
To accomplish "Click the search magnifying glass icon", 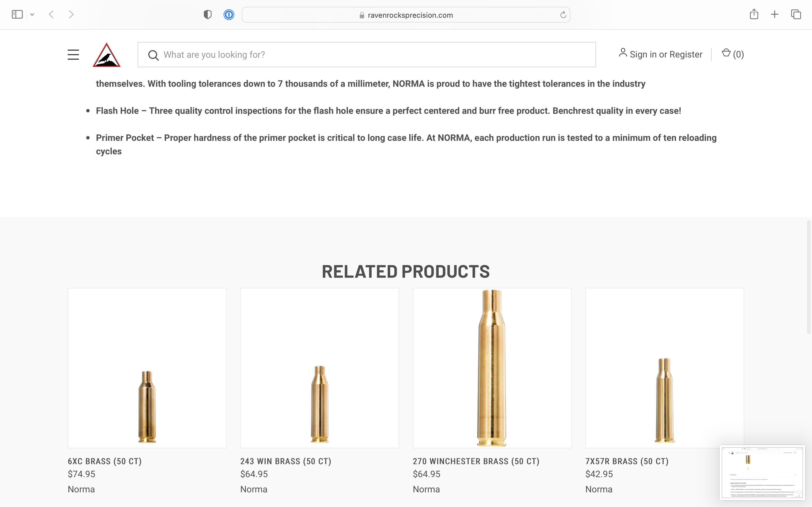I will click(x=153, y=55).
